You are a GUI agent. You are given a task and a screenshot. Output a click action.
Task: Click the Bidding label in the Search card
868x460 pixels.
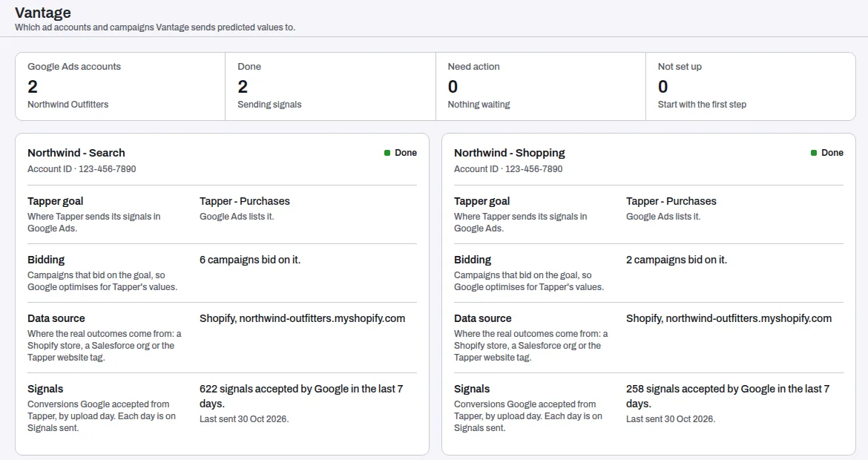coord(46,260)
